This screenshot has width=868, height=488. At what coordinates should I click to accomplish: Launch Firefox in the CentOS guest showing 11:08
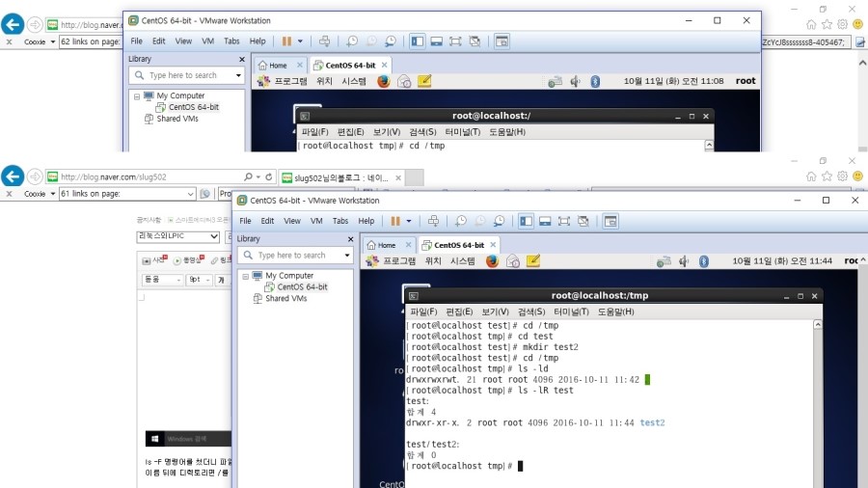coord(384,81)
